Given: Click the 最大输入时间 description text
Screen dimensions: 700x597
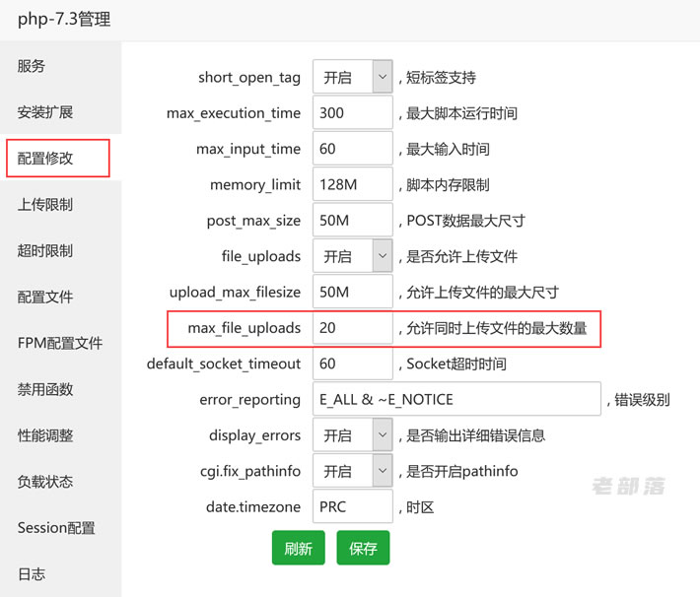Looking at the screenshot, I should pos(448,149).
